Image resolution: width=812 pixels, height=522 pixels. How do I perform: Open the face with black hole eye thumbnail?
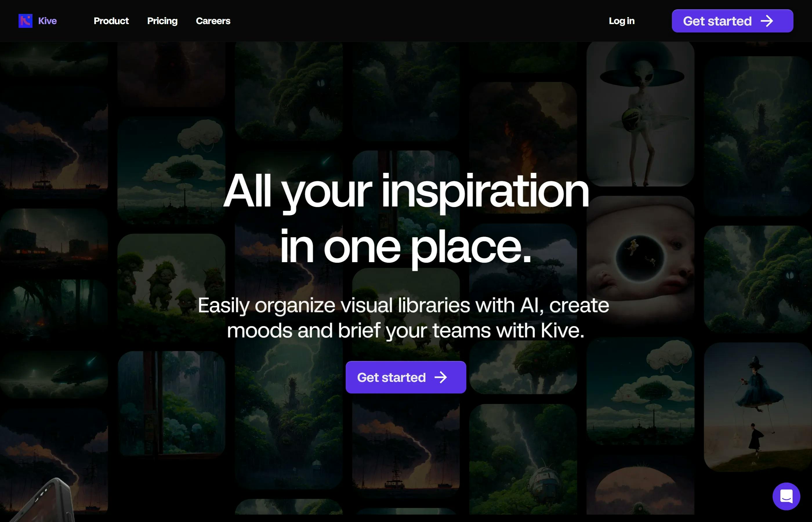pyautogui.click(x=640, y=261)
